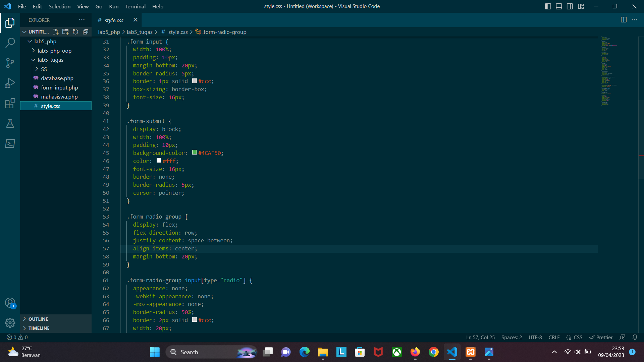Open the Search view in activity bar
Viewport: 644px width, 362px height.
point(10,43)
